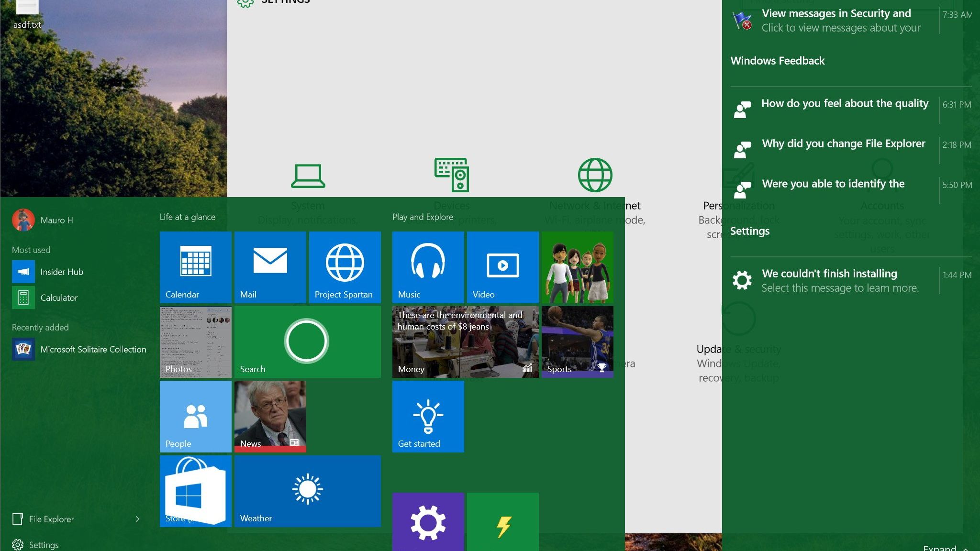The width and height of the screenshot is (980, 551).
Task: Open the People tile
Action: [195, 416]
